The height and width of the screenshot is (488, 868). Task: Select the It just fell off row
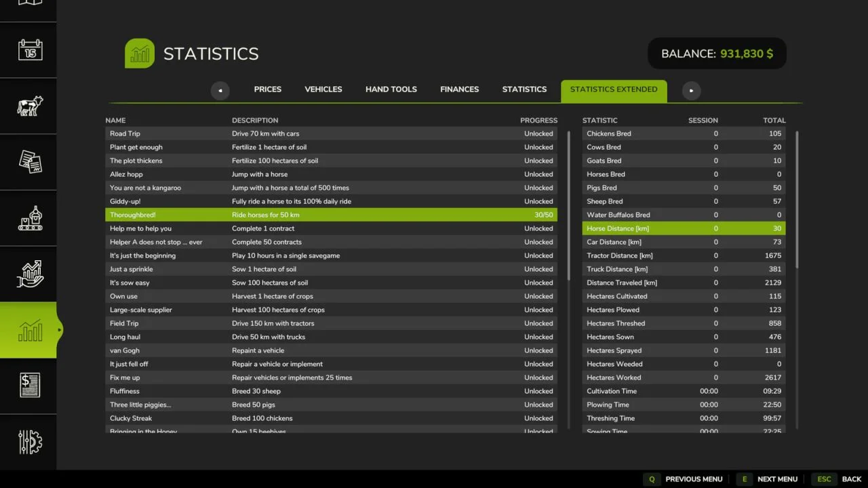click(x=331, y=364)
